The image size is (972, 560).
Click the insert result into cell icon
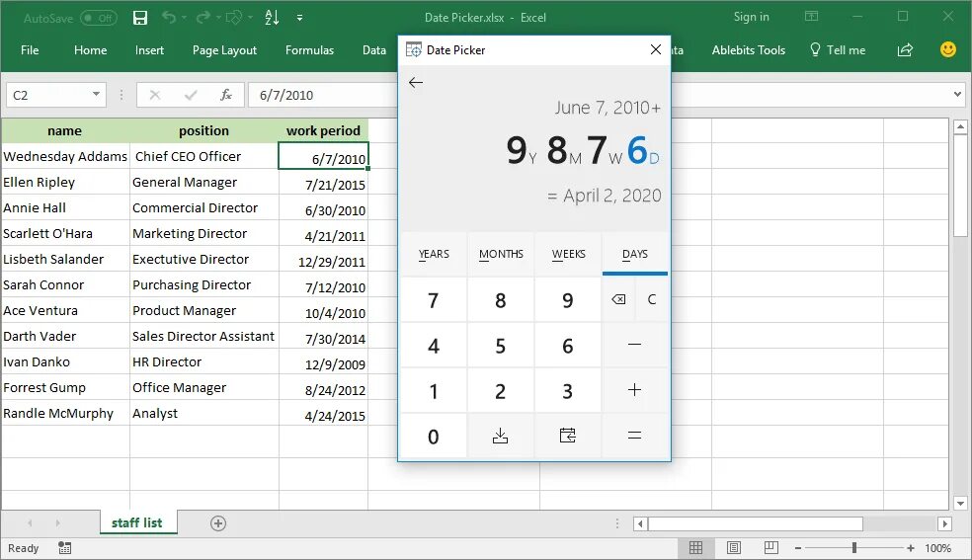tap(500, 436)
